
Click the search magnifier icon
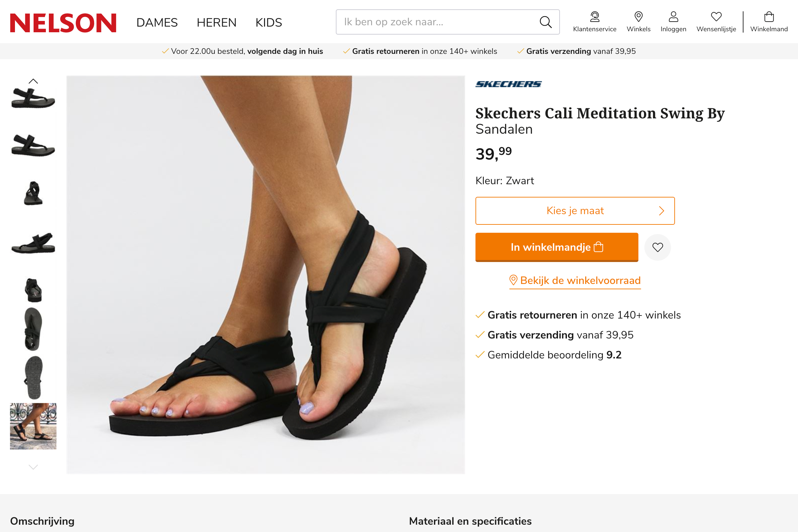(545, 22)
